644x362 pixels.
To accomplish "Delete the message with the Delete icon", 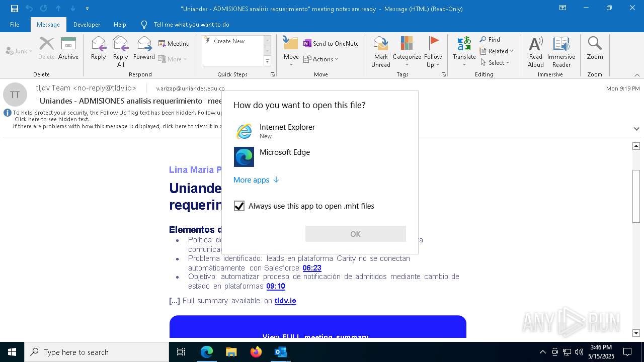I will tap(46, 48).
